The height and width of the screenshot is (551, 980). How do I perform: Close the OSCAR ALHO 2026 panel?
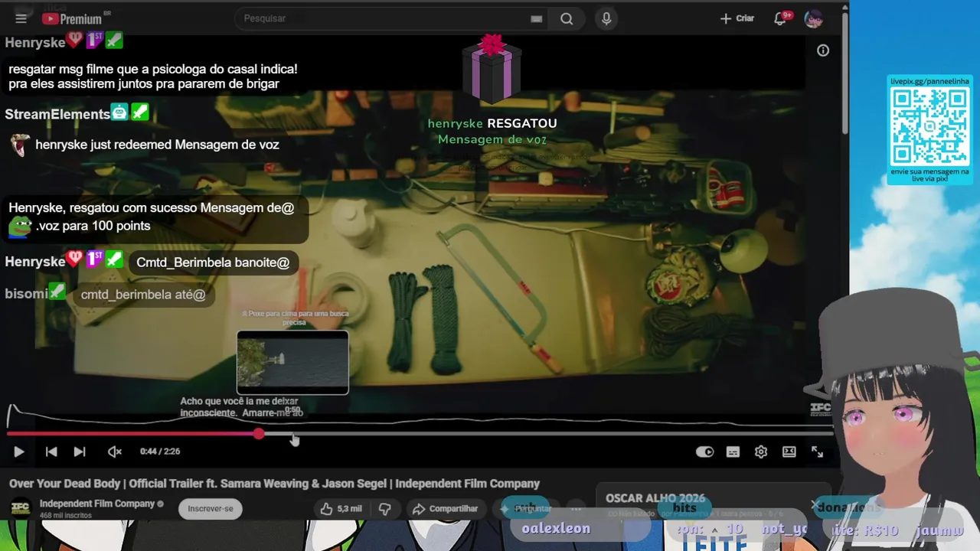click(x=814, y=505)
